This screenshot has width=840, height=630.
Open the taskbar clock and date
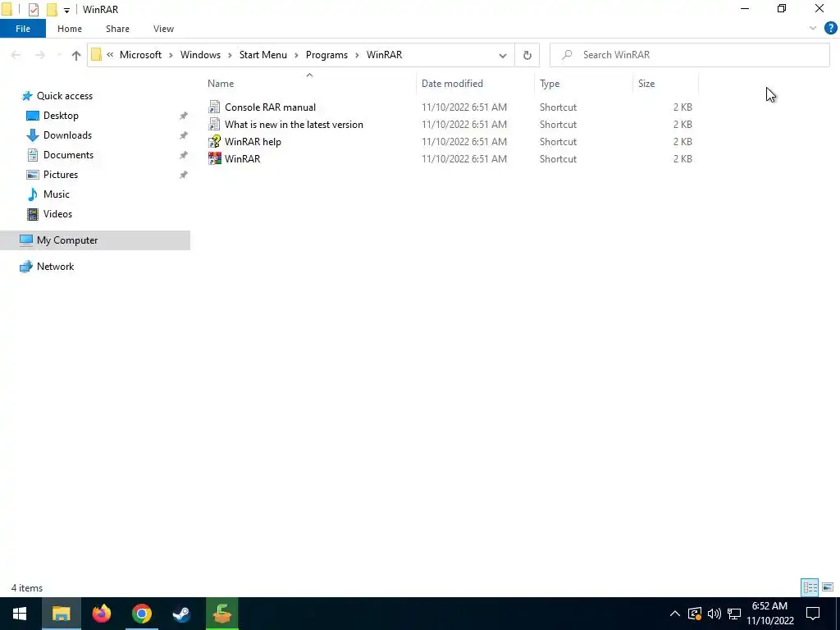click(x=769, y=614)
